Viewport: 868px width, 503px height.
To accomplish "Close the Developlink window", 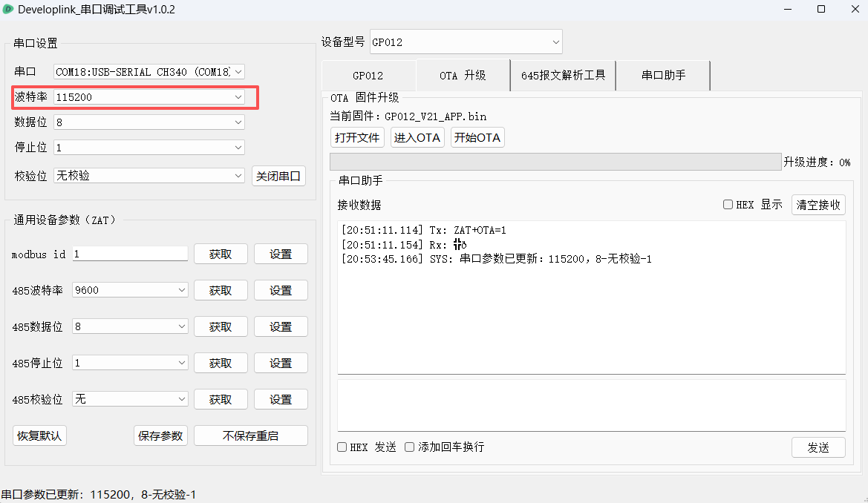I will 855,10.
